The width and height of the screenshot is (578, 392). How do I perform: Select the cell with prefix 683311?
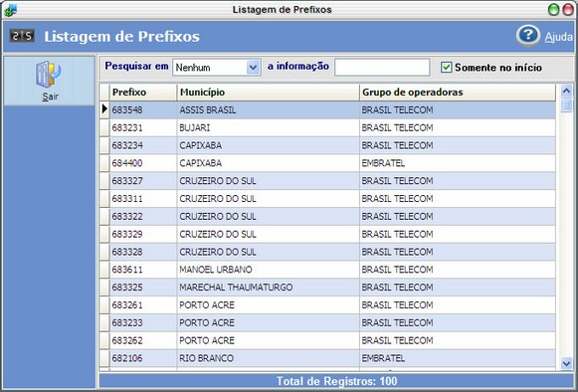[143, 198]
